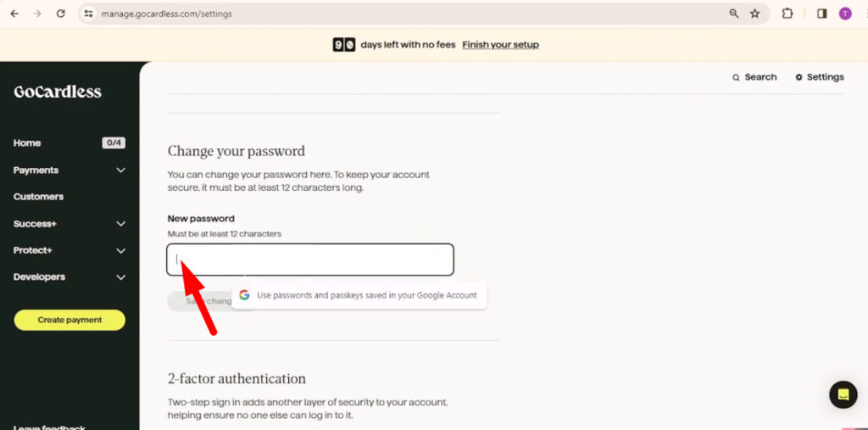The height and width of the screenshot is (430, 868).
Task: Reload the page with the refresh icon
Action: coord(61,14)
